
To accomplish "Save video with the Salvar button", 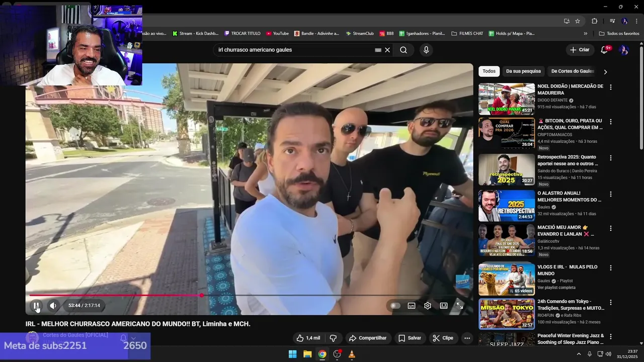I will tap(410, 338).
